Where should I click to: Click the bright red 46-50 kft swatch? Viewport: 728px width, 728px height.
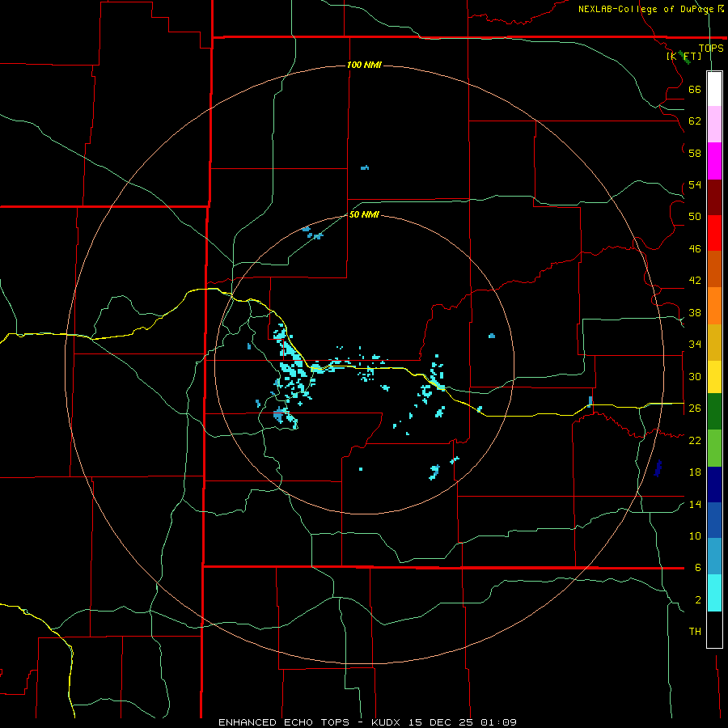(x=714, y=233)
